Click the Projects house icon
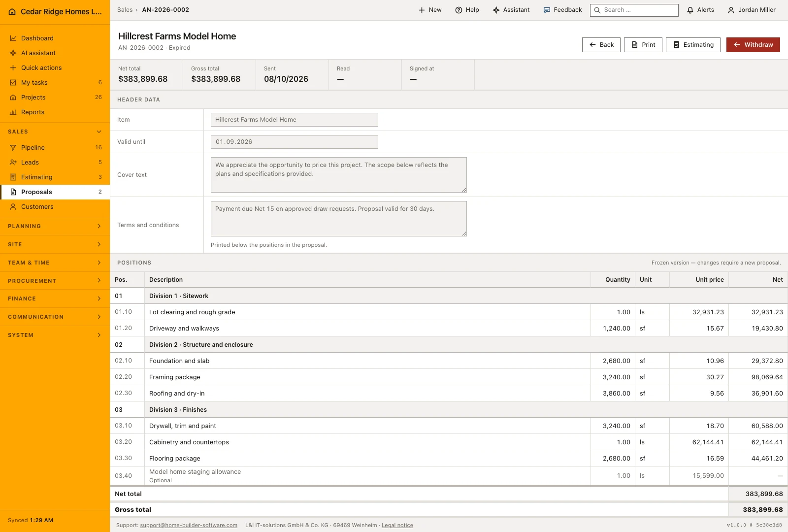788x532 pixels. pos(13,98)
